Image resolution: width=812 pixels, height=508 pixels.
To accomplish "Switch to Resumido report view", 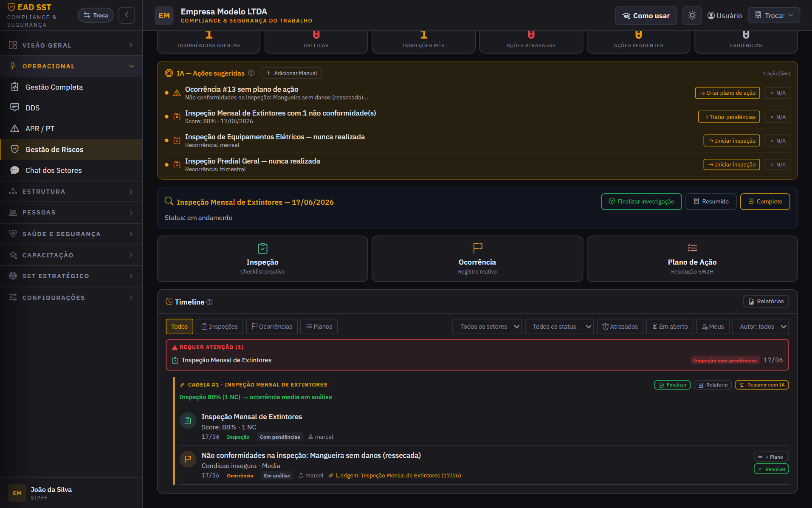I will [x=711, y=201].
